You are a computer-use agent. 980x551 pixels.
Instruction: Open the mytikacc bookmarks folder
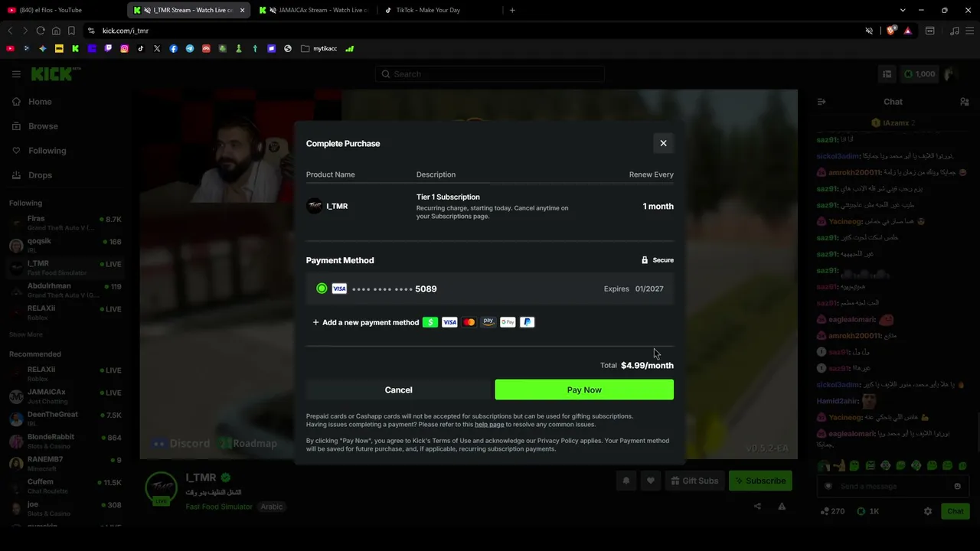[x=319, y=48]
